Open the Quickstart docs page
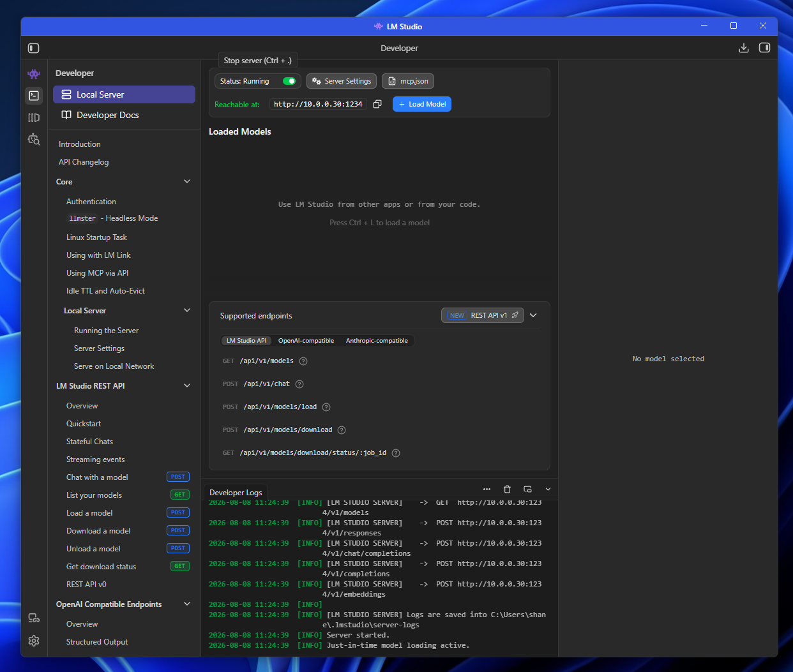The image size is (793, 672). click(x=84, y=424)
